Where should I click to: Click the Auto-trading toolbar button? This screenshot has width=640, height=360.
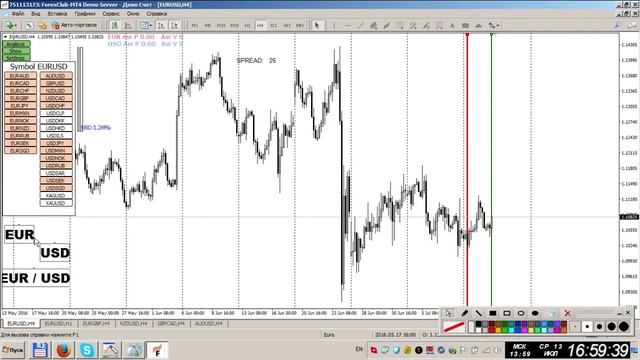click(x=74, y=25)
